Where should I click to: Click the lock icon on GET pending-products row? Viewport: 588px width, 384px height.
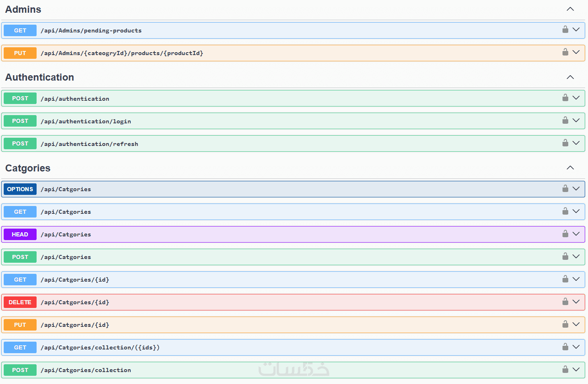[x=565, y=29]
